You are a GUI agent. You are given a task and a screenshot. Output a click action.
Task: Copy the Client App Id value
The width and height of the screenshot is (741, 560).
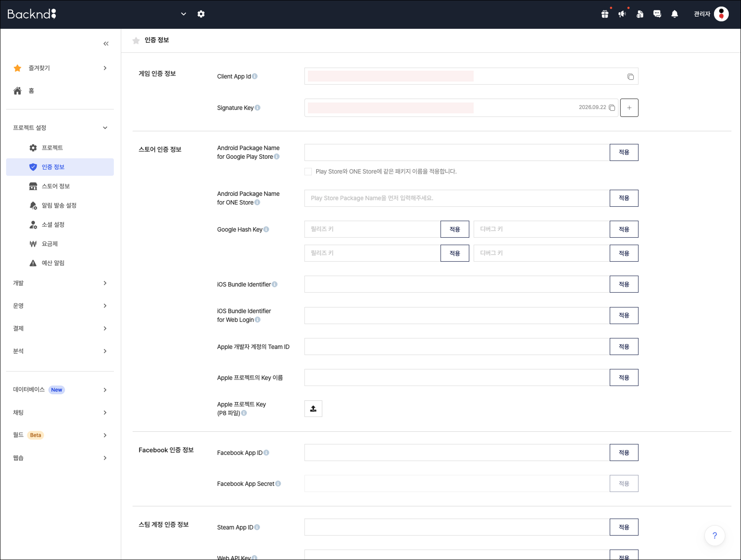pos(631,77)
